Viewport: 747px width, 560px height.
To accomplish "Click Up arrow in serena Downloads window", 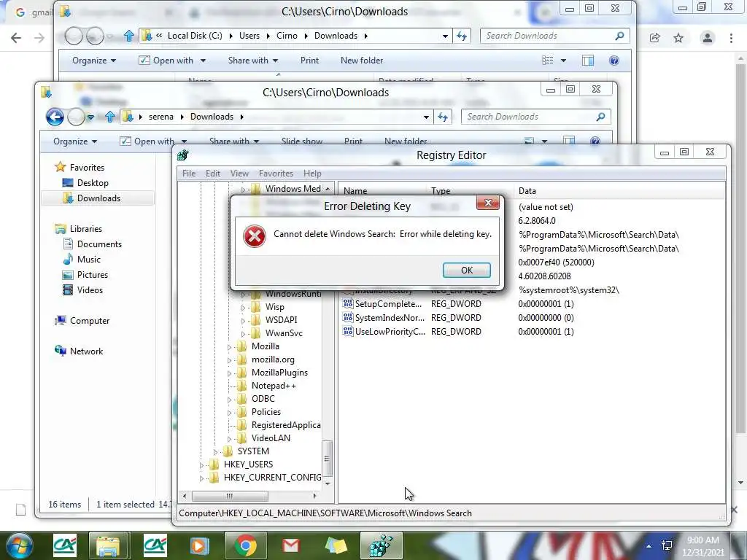I will (110, 117).
